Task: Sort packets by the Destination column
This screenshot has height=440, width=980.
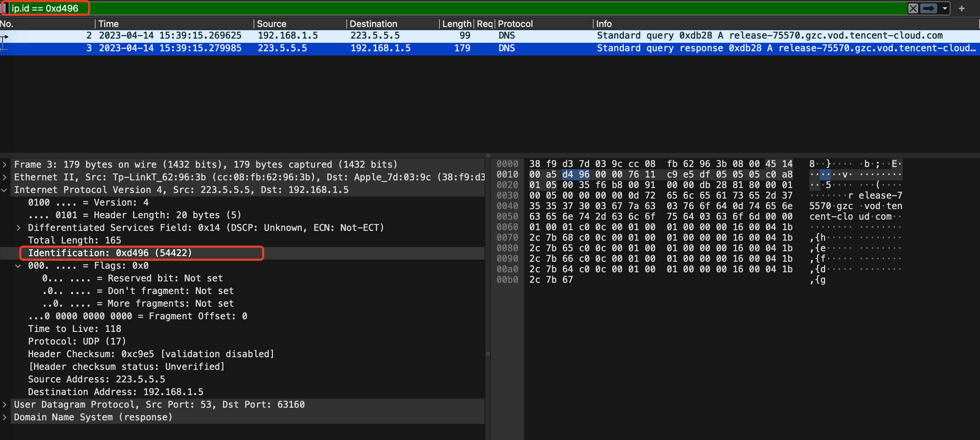Action: click(393, 24)
